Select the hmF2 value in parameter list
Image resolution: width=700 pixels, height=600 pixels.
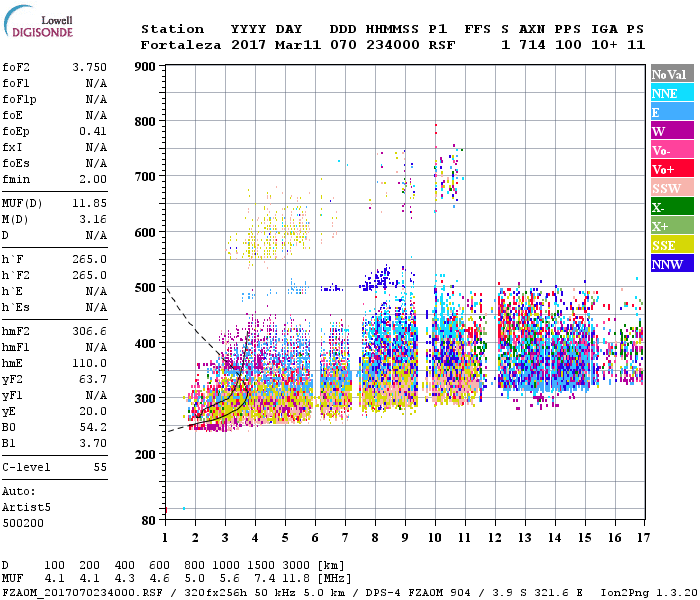pos(89,330)
